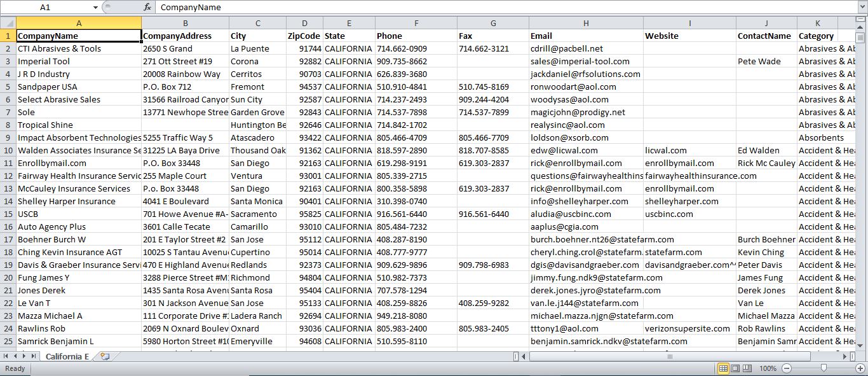The height and width of the screenshot is (376, 868).
Task: Click the Select All corner triangle
Action: [x=8, y=23]
